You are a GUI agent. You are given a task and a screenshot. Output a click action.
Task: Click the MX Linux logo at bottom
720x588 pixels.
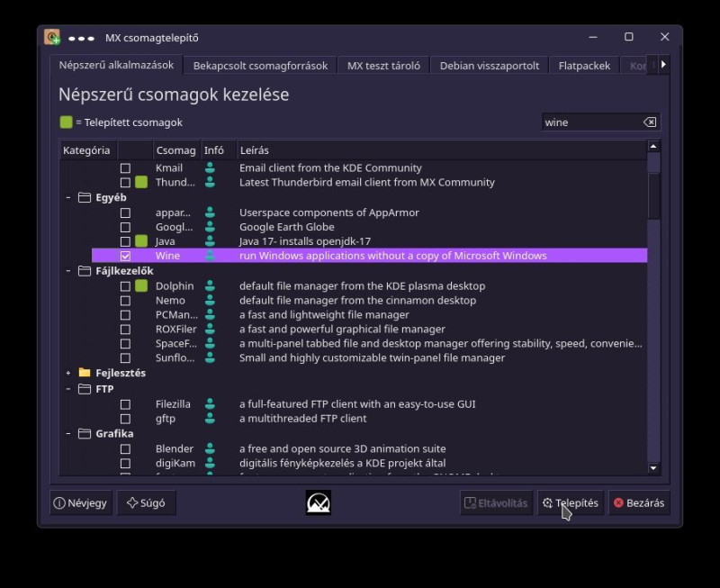click(319, 502)
